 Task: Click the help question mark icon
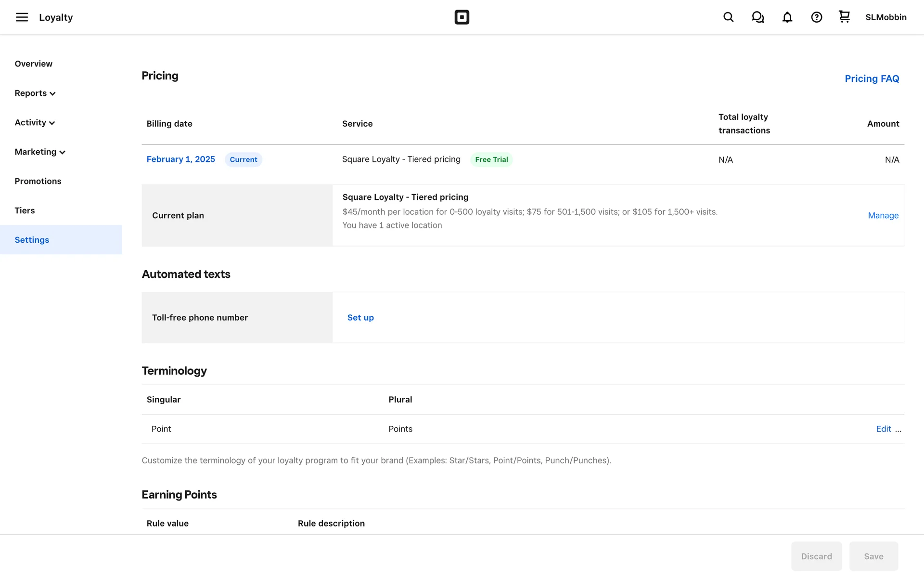tap(816, 17)
